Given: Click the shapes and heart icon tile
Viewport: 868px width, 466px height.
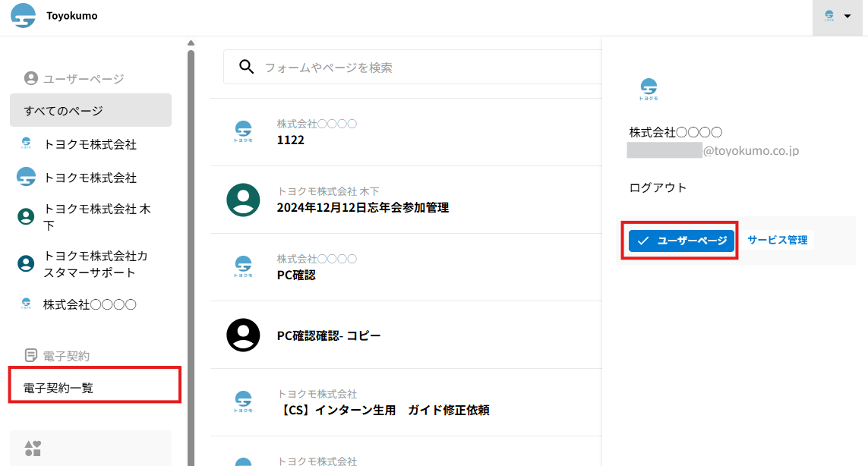Looking at the screenshot, I should pos(33,449).
